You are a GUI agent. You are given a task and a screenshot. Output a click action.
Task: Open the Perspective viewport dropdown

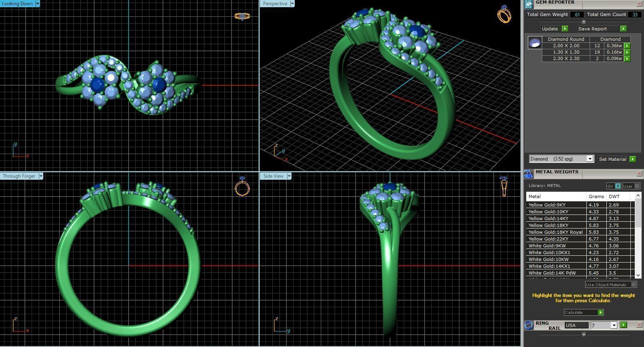tap(292, 4)
